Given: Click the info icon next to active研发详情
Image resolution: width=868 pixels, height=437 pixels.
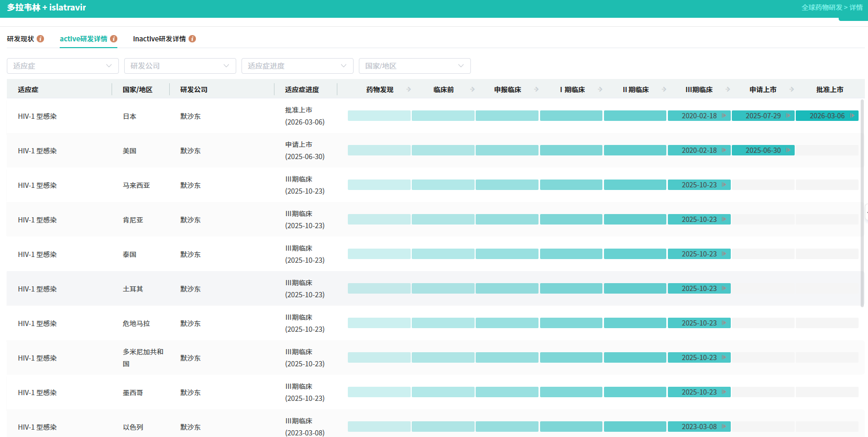Looking at the screenshot, I should pos(114,39).
